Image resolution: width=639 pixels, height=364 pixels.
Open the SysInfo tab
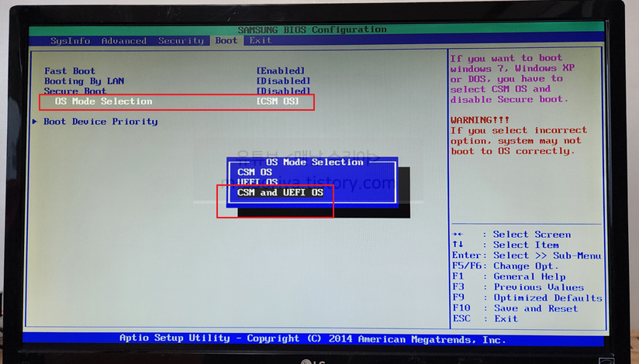[70, 41]
